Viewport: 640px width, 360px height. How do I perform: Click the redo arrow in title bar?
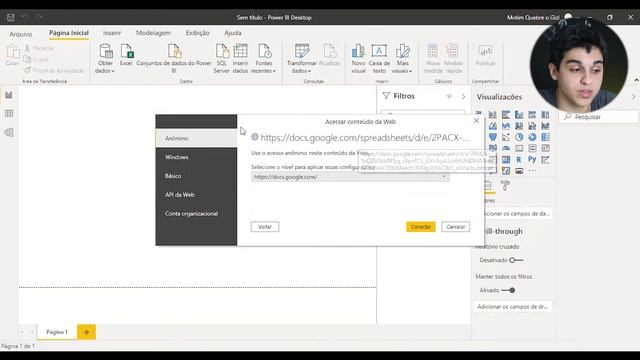click(39, 17)
